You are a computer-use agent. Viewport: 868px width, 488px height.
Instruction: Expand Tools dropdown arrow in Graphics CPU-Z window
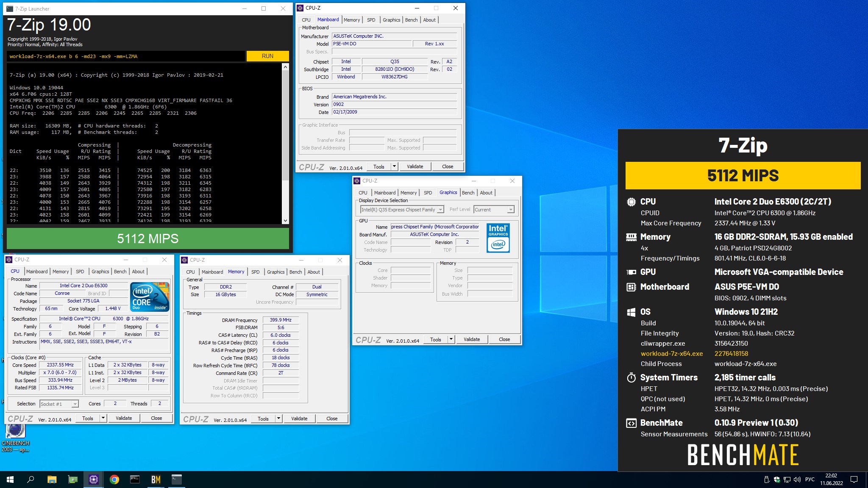click(451, 339)
